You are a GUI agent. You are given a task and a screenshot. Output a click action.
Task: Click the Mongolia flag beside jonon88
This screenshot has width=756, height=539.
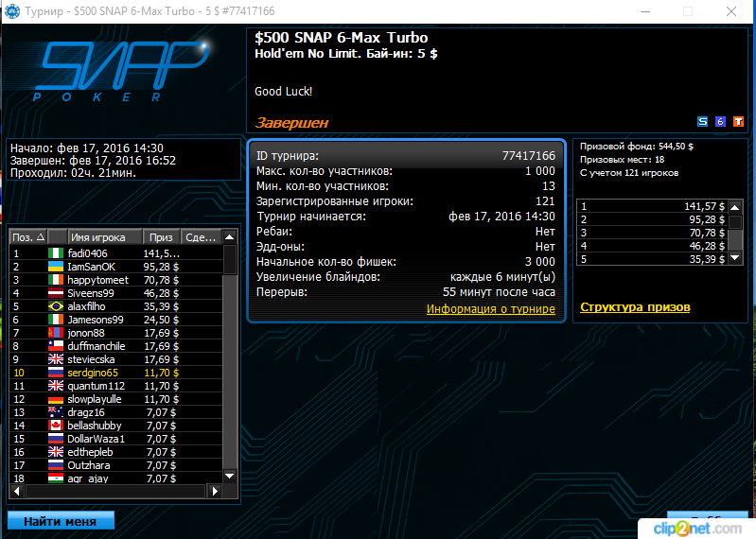(56, 333)
